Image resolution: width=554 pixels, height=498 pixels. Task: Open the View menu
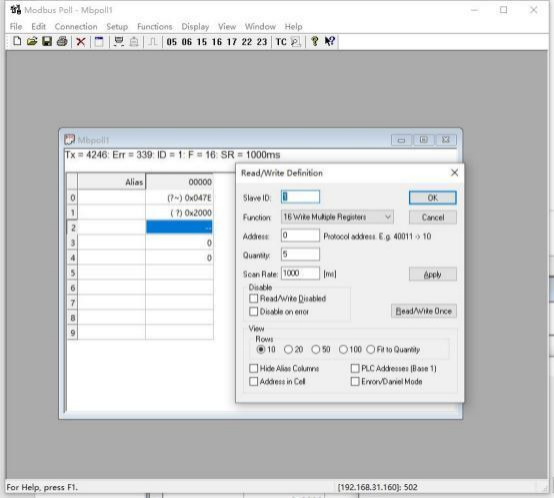[227, 26]
